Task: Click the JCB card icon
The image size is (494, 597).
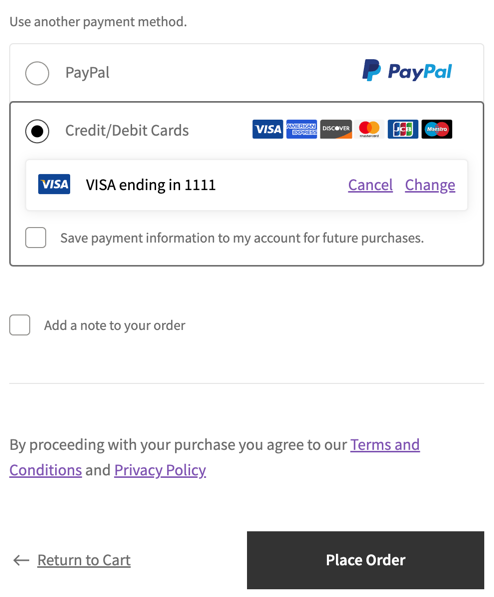Action: pyautogui.click(x=403, y=129)
